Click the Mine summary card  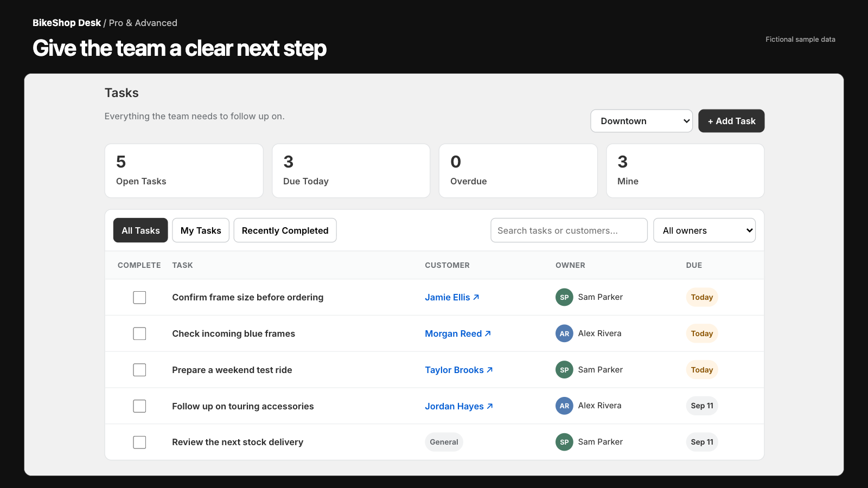(685, 171)
